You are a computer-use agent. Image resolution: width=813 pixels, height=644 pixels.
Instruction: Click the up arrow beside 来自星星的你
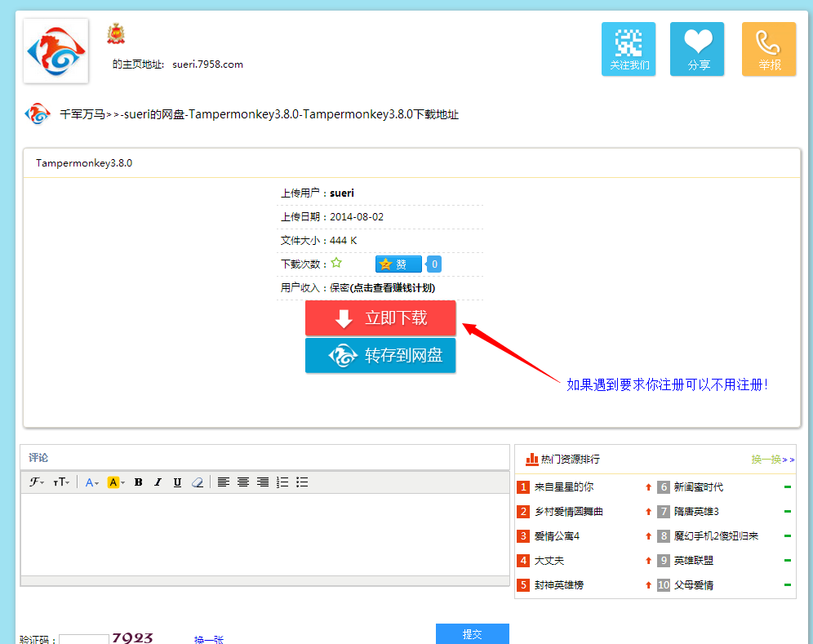tap(648, 487)
